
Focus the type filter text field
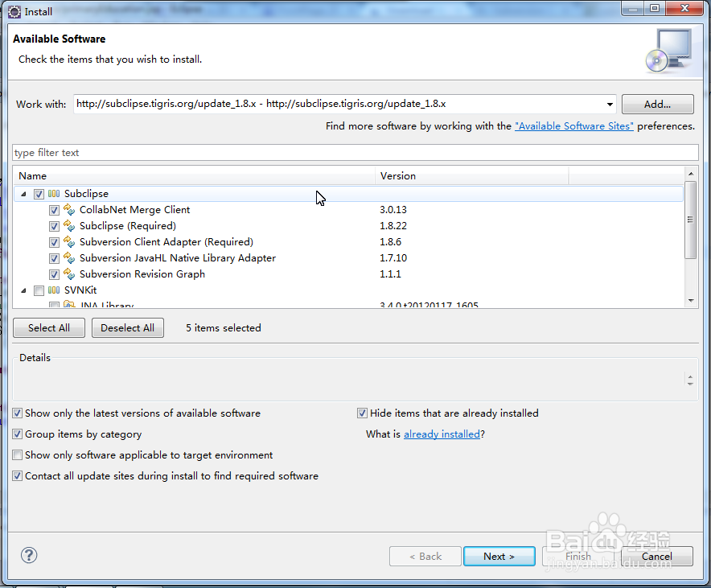pyautogui.click(x=355, y=153)
